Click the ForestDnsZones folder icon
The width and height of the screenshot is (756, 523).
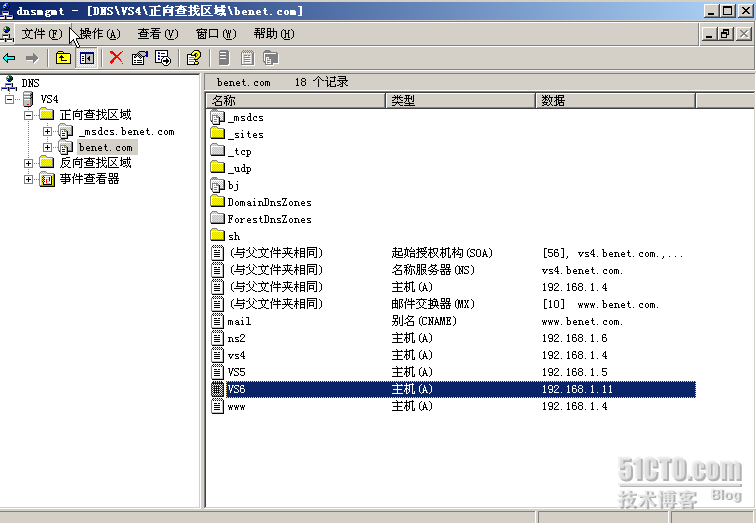pyautogui.click(x=218, y=218)
